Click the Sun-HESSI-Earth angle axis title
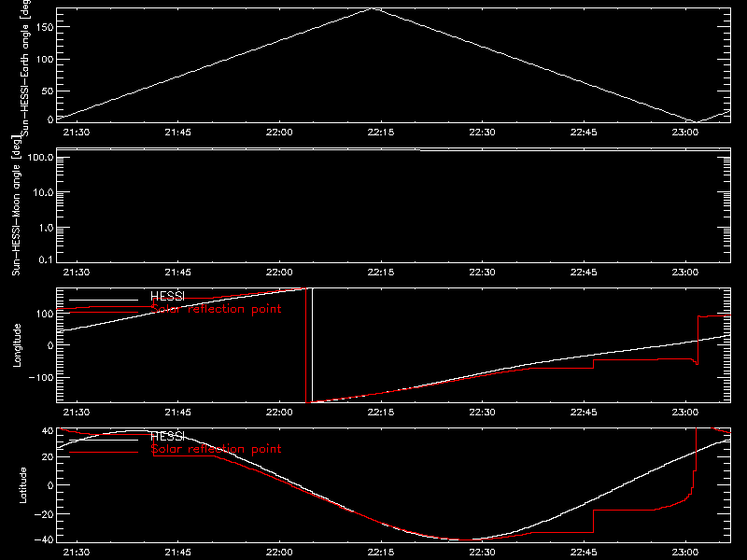This screenshot has width=747, height=560. [25, 67]
